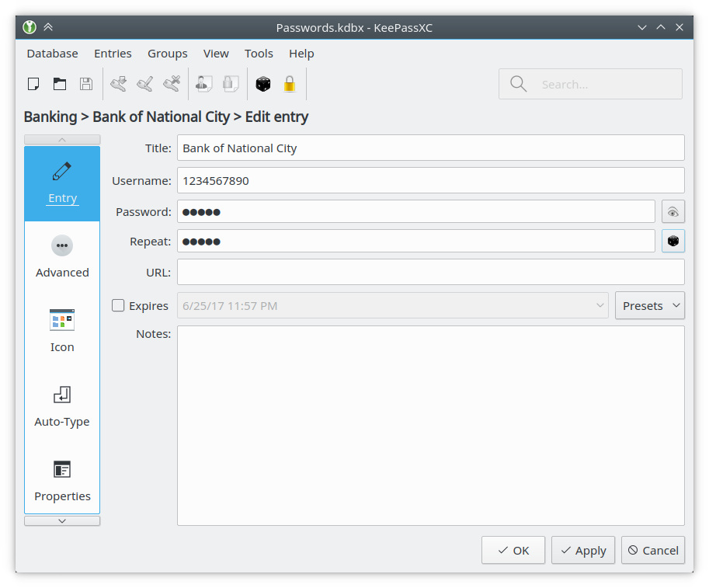Go to the Advanced section

coord(62,256)
